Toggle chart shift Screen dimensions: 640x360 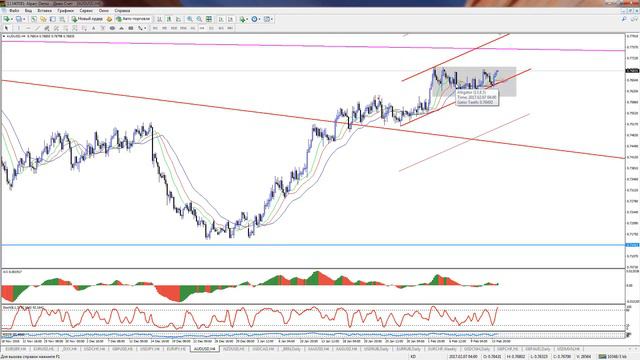231,19
